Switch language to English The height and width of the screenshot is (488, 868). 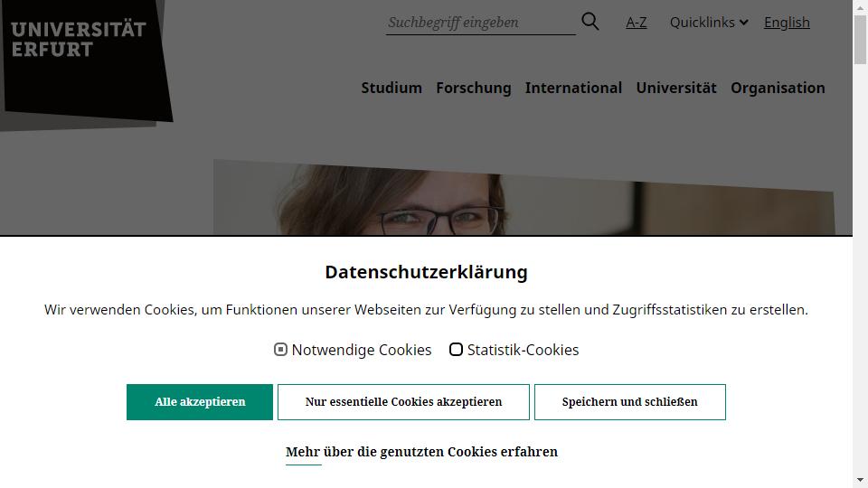[x=787, y=23]
